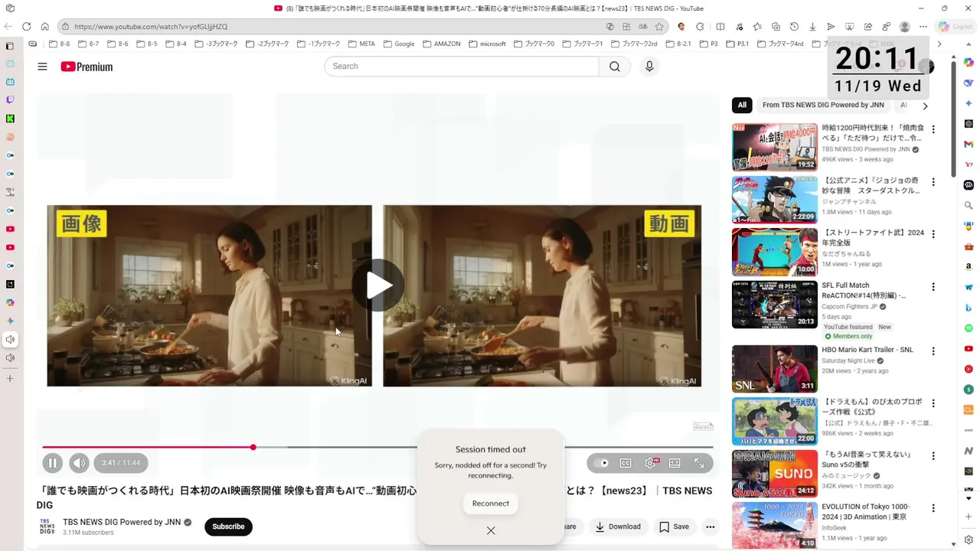Go to the browser home page icon
Viewport: 980px width, 551px height.
45,26
